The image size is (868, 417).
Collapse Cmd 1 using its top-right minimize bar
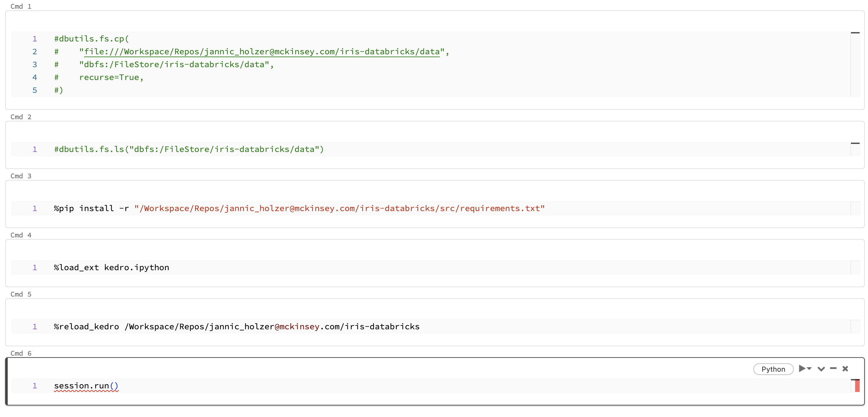click(856, 32)
